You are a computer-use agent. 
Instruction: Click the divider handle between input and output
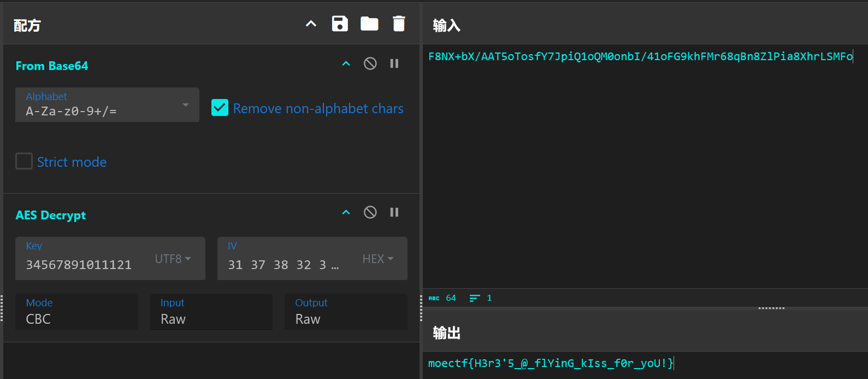click(x=771, y=308)
